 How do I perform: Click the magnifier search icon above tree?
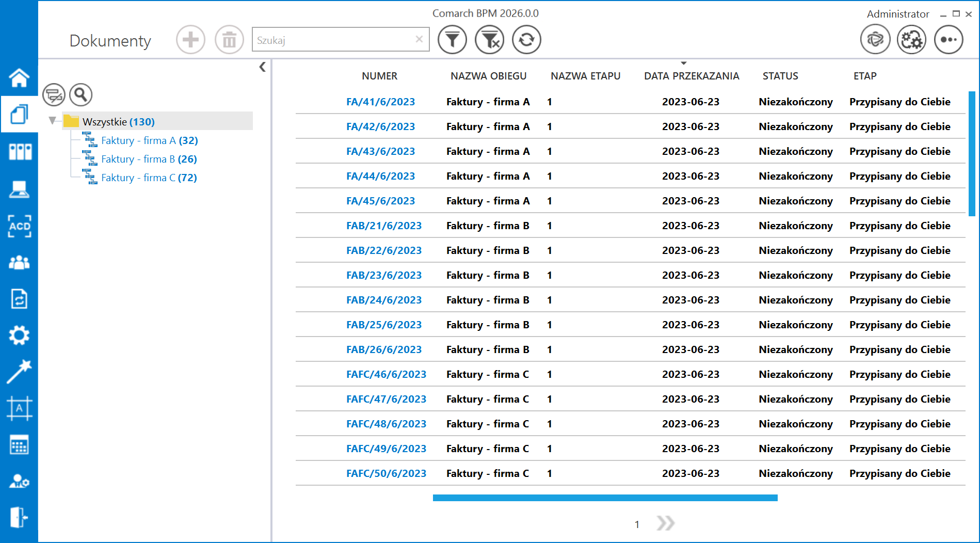tap(81, 94)
